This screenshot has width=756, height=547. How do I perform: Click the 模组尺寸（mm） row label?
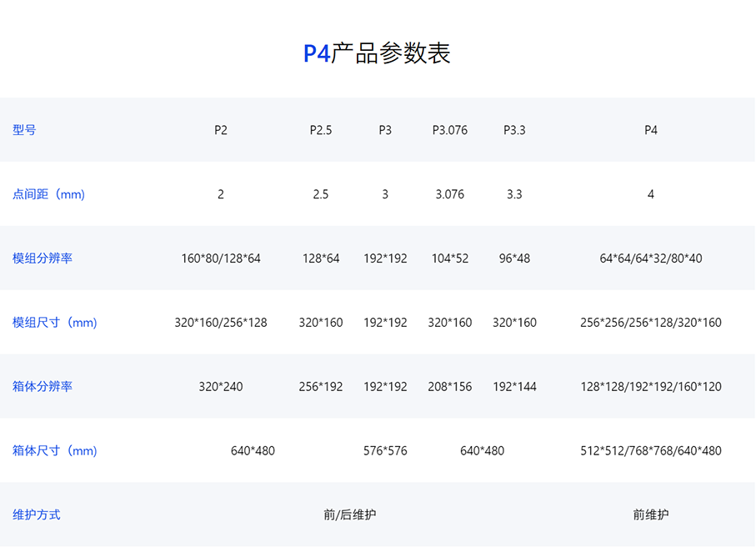(x=54, y=323)
